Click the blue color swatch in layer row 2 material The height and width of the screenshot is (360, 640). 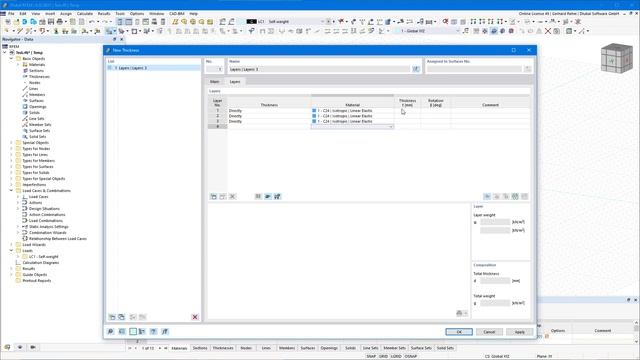(x=314, y=116)
